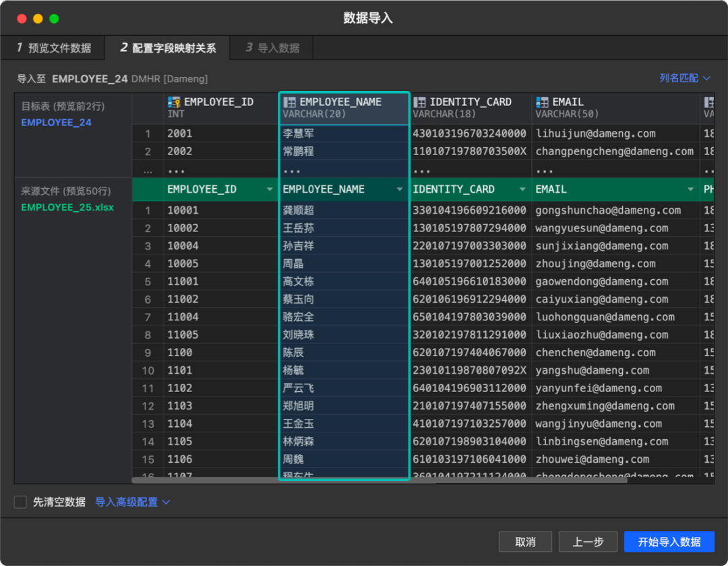Select the target IDENTITY_CARD VARCHAR(18) header
The image size is (728, 566).
[x=471, y=108]
